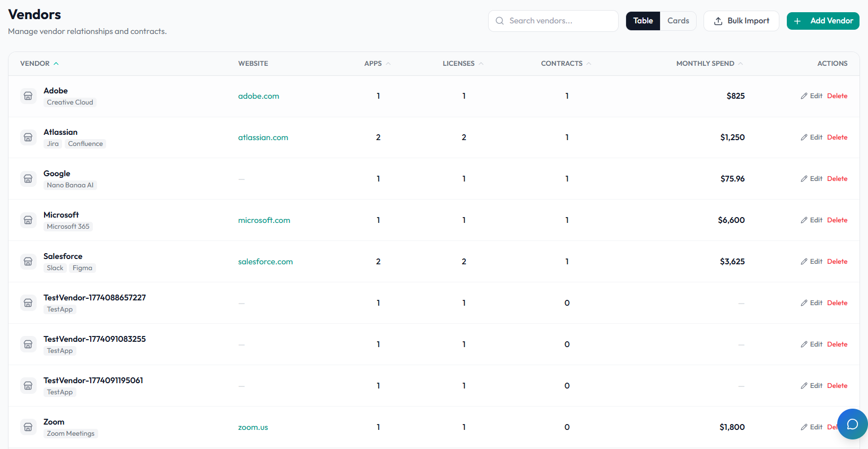The height and width of the screenshot is (449, 868).
Task: Click the Slack app tag
Action: 55,268
